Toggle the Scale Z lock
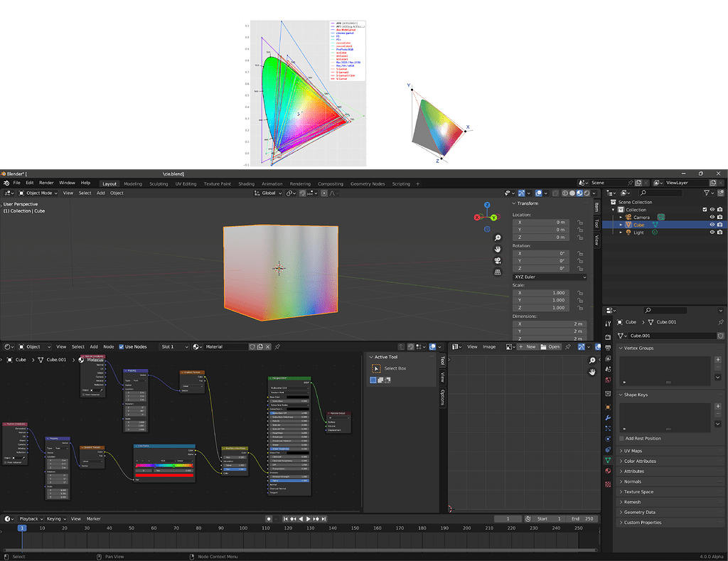Image resolution: width=728 pixels, height=561 pixels. [x=580, y=308]
